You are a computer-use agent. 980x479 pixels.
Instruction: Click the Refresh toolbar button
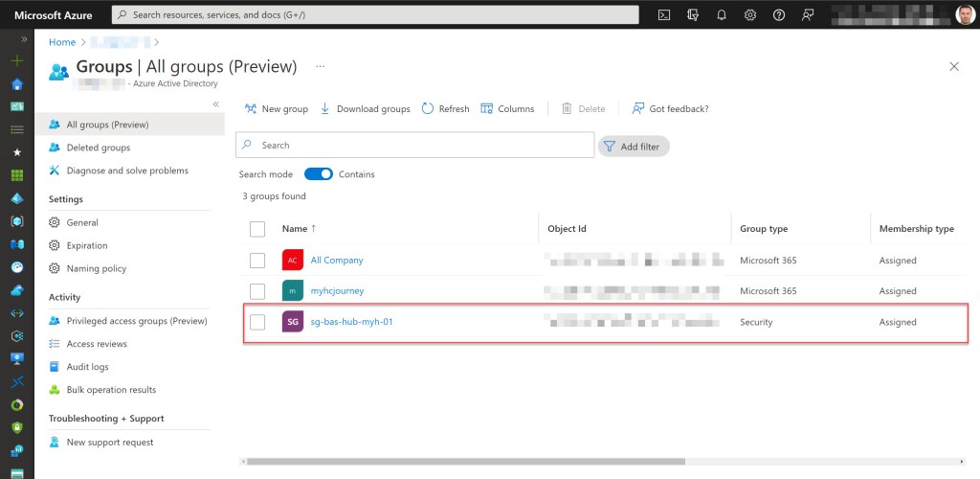(x=445, y=109)
